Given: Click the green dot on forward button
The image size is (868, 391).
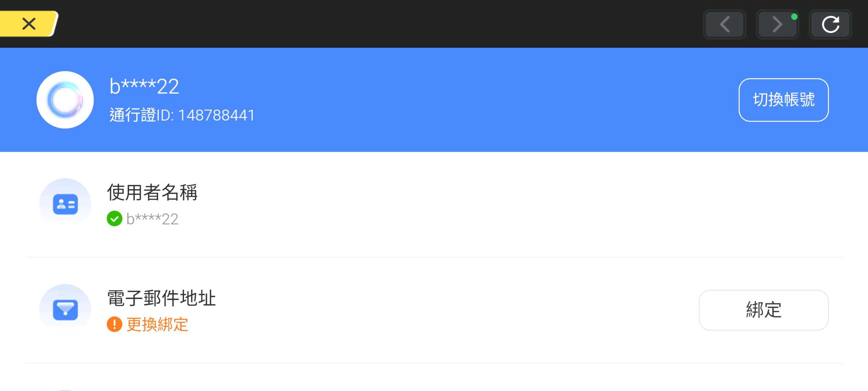Looking at the screenshot, I should coord(794,17).
